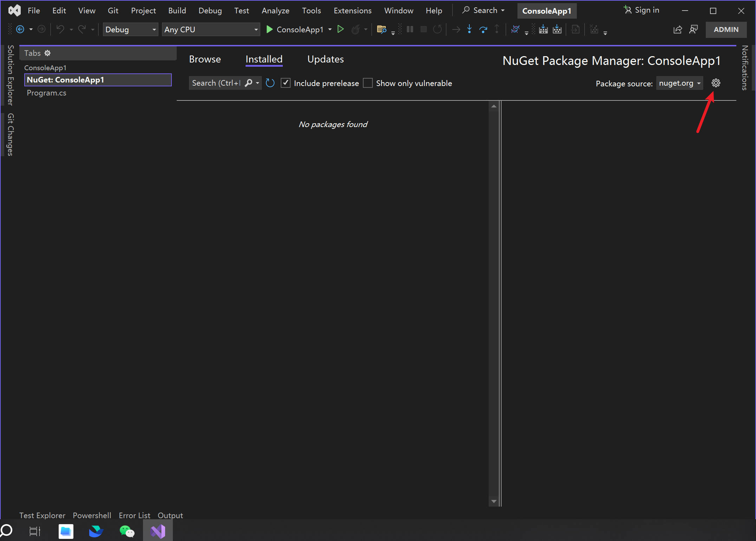Viewport: 756px width, 541px height.
Task: Open the Tabs settings gear
Action: [47, 53]
